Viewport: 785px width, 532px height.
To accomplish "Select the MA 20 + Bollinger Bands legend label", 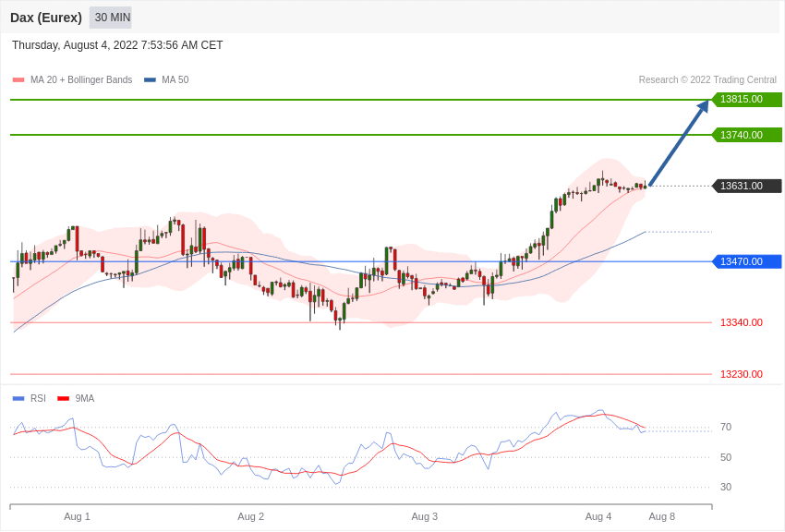I will [81, 80].
